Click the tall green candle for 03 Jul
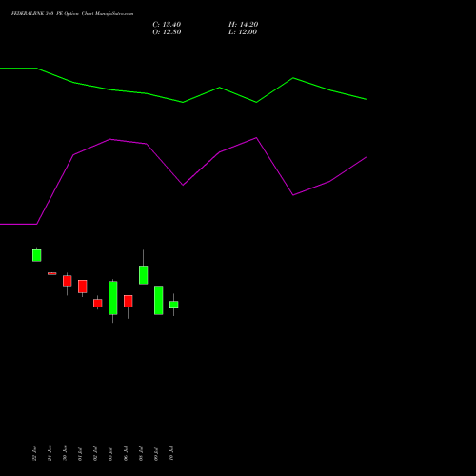This screenshot has width=476, height=476. point(113,298)
